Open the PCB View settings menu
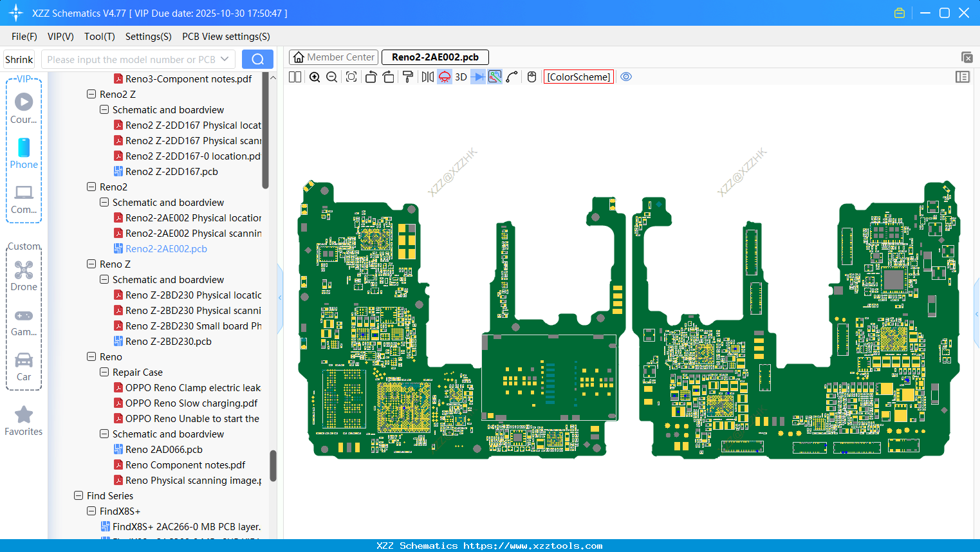Image resolution: width=980 pixels, height=552 pixels. click(x=226, y=37)
